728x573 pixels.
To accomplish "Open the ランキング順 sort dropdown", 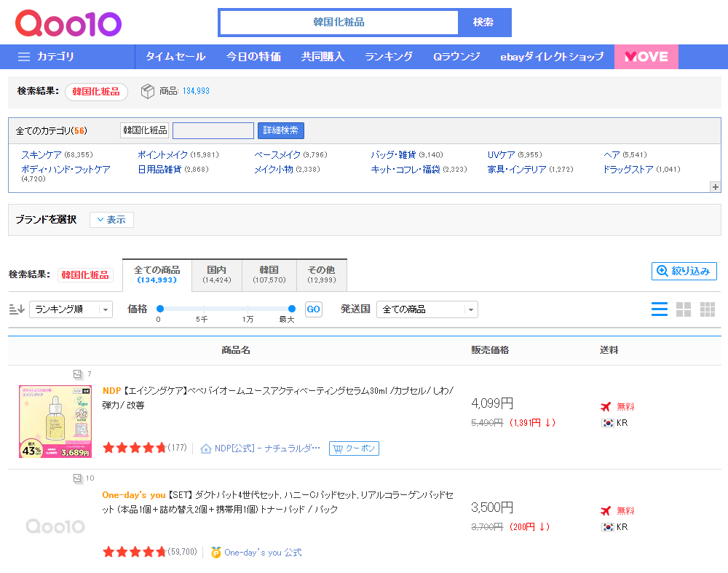I will [71, 309].
